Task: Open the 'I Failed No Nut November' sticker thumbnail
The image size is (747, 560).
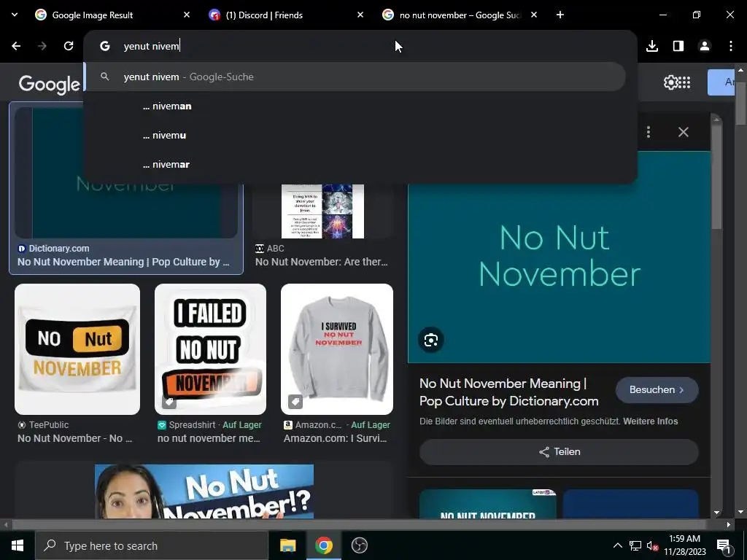Action: tap(211, 349)
